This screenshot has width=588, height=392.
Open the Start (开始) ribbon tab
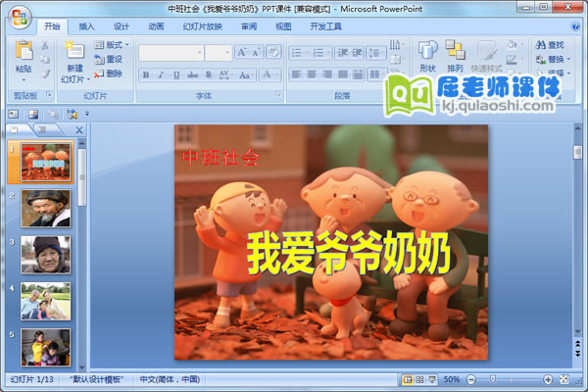tap(52, 26)
